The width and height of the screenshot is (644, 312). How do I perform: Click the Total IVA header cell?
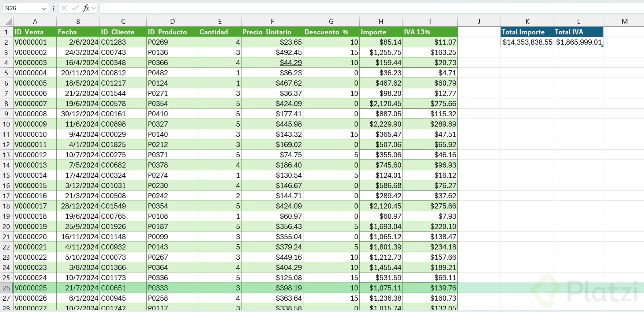tap(579, 32)
